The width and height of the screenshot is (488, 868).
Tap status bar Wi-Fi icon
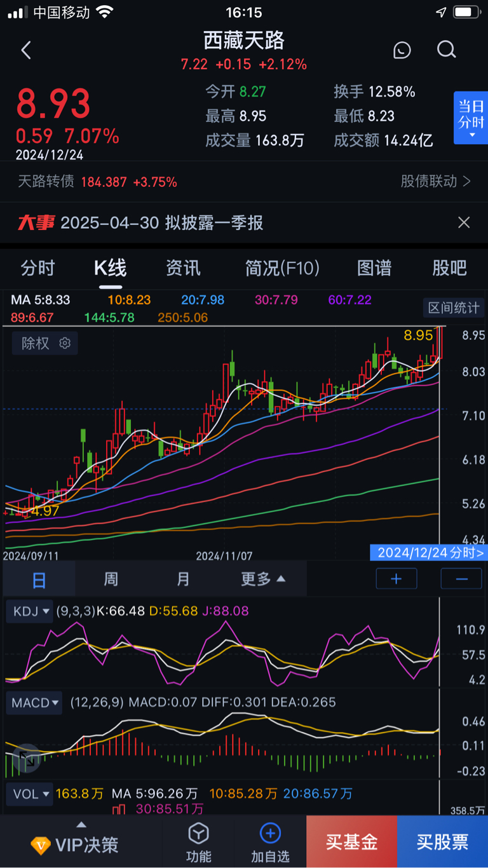(x=105, y=12)
